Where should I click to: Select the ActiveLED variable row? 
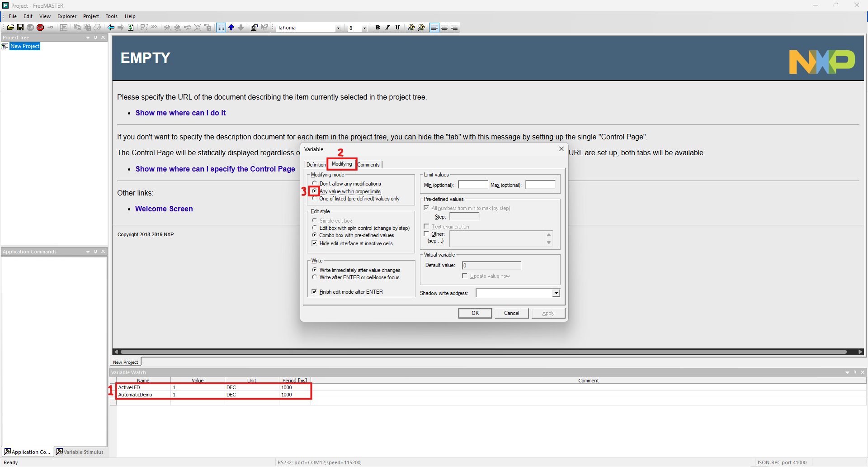214,387
